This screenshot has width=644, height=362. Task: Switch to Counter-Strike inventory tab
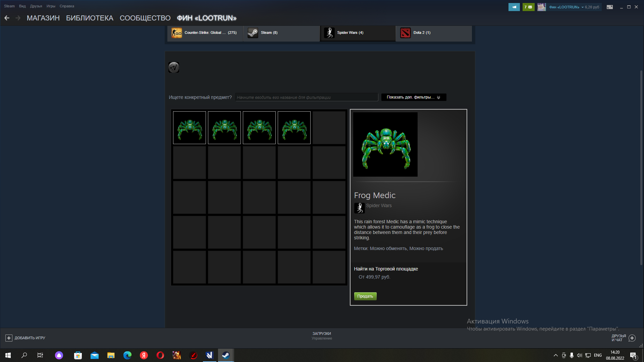point(205,33)
